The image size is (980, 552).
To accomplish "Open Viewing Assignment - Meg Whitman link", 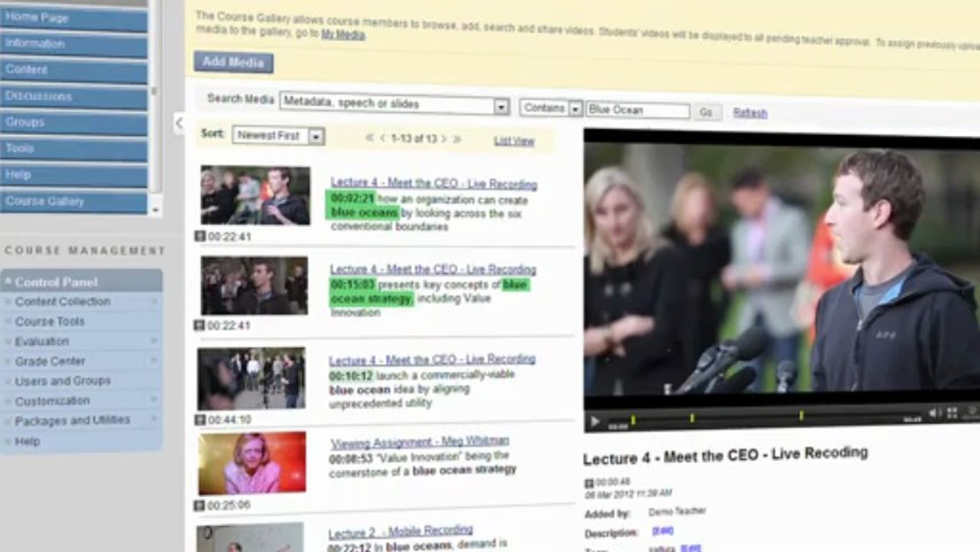I will [419, 442].
